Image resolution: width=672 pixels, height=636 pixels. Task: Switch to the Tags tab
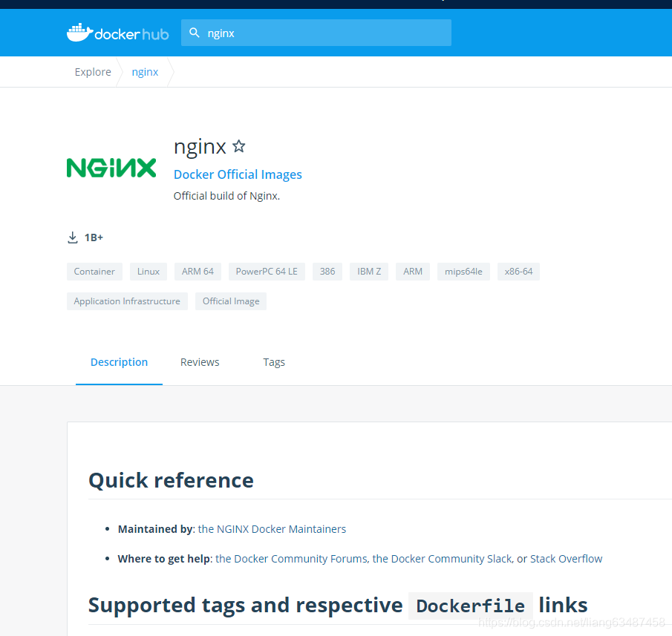(274, 362)
